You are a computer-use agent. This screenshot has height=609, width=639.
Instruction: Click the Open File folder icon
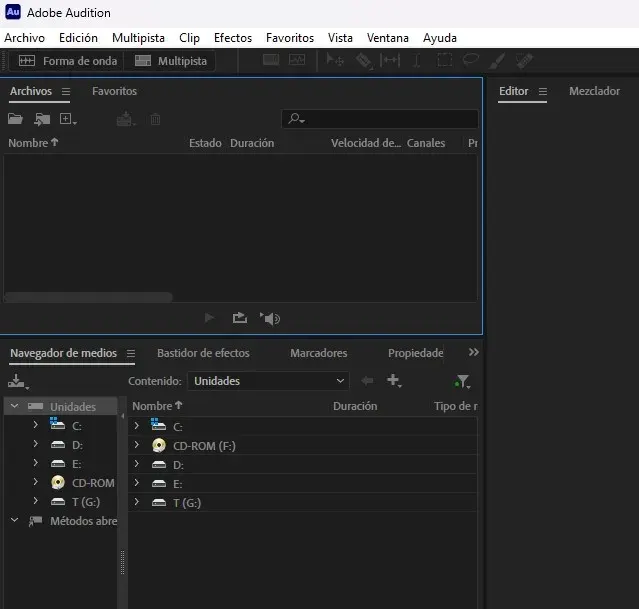tap(15, 119)
